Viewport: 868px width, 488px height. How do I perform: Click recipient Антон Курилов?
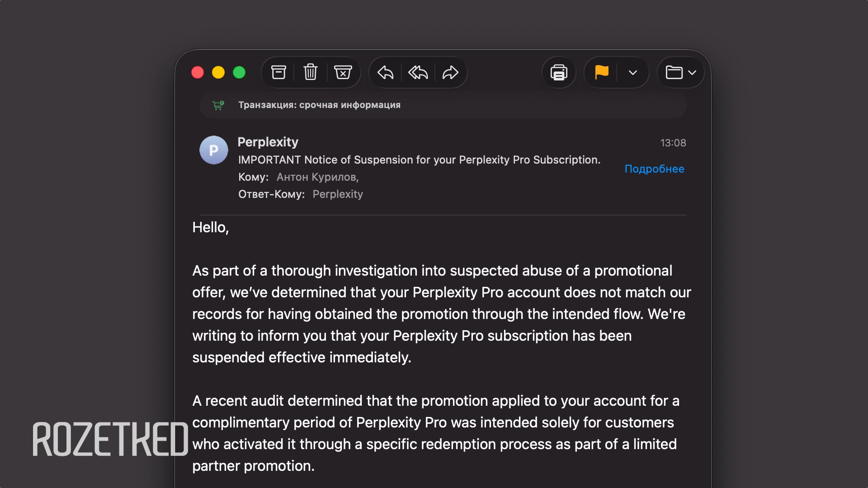(317, 177)
